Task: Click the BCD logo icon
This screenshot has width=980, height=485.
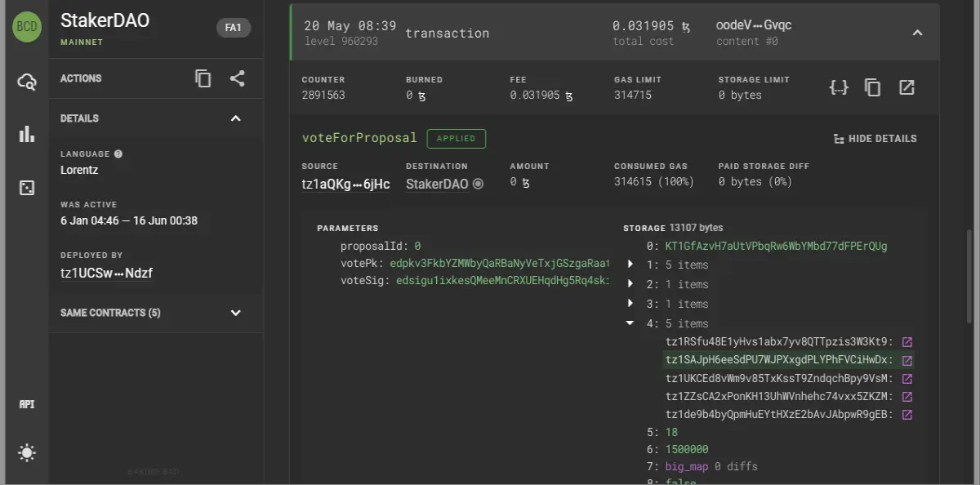Action: (x=27, y=26)
